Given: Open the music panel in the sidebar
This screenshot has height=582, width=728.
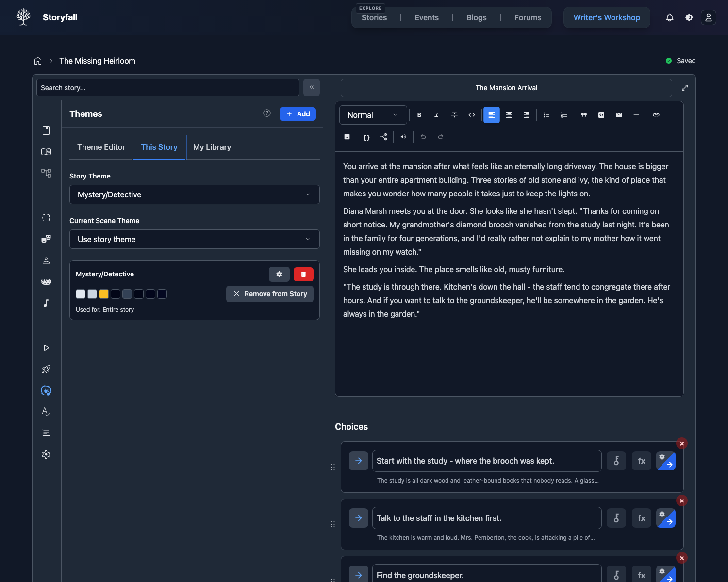Looking at the screenshot, I should click(x=46, y=303).
